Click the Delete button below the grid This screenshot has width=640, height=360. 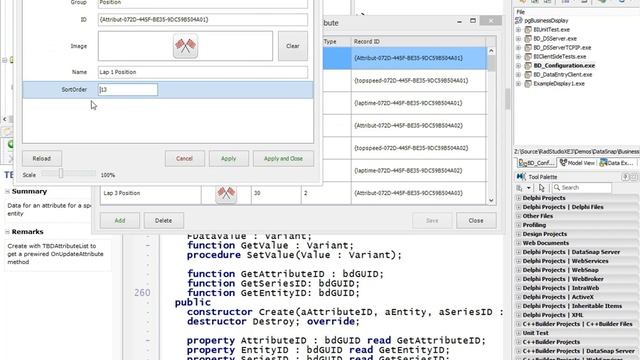point(163,220)
